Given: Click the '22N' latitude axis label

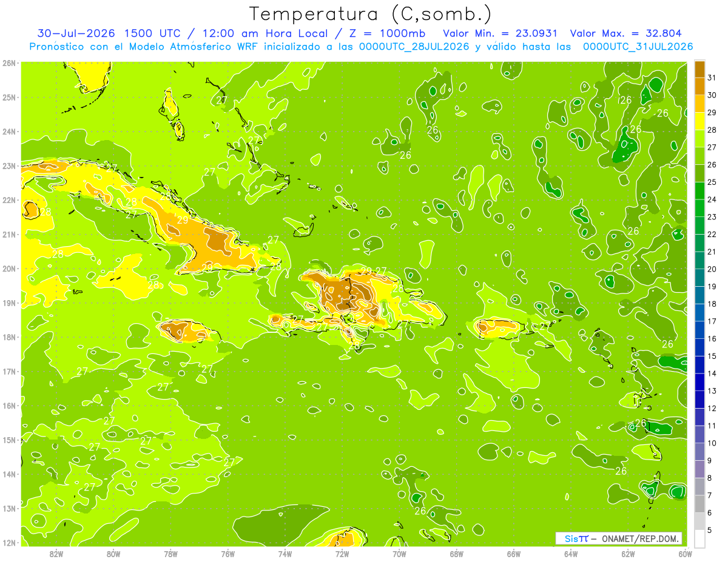Looking at the screenshot, I should [x=10, y=200].
